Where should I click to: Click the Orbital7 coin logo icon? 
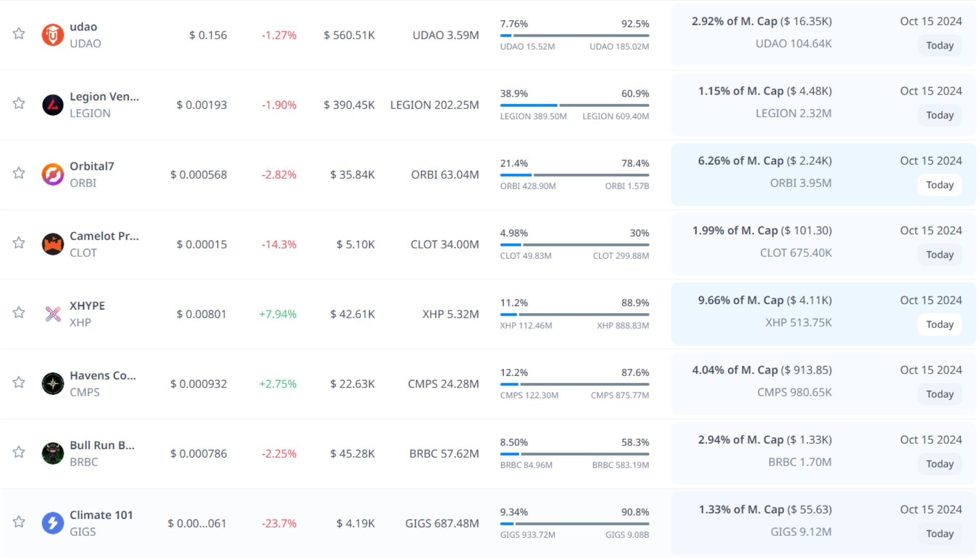click(53, 175)
